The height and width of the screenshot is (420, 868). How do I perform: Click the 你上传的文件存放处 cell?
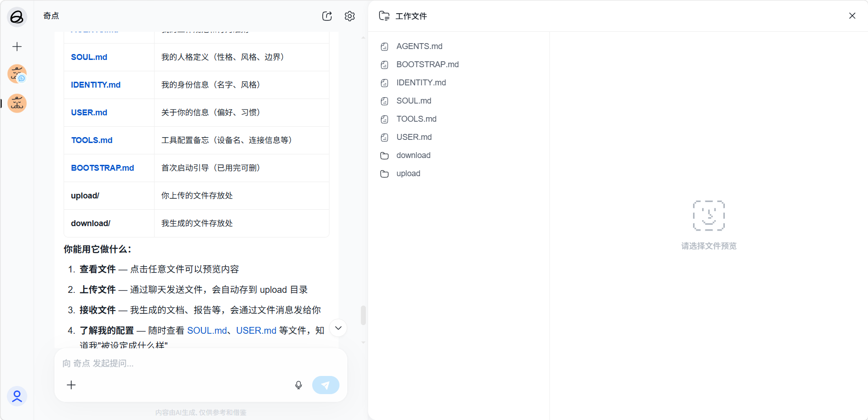242,196
